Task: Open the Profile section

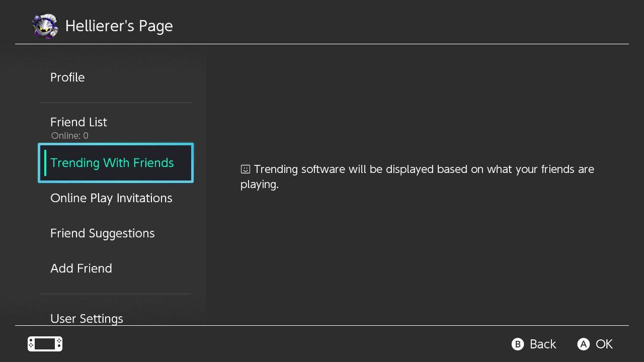Action: tap(67, 77)
